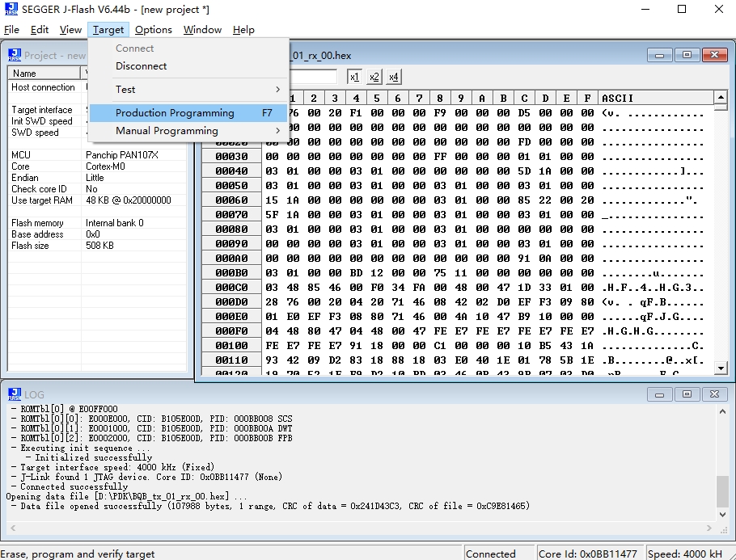Viewport: 736px width, 560px height.
Task: Close the hex file window
Action: click(714, 55)
